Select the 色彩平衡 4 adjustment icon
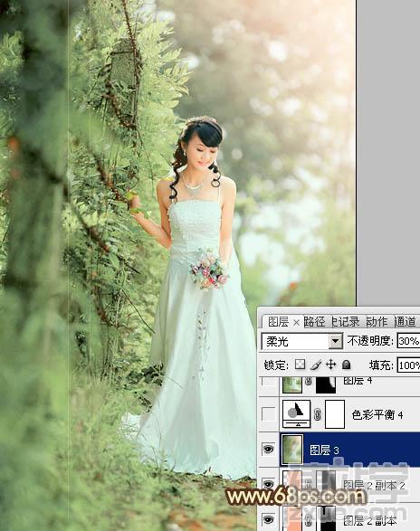420x531 pixels. coord(296,413)
